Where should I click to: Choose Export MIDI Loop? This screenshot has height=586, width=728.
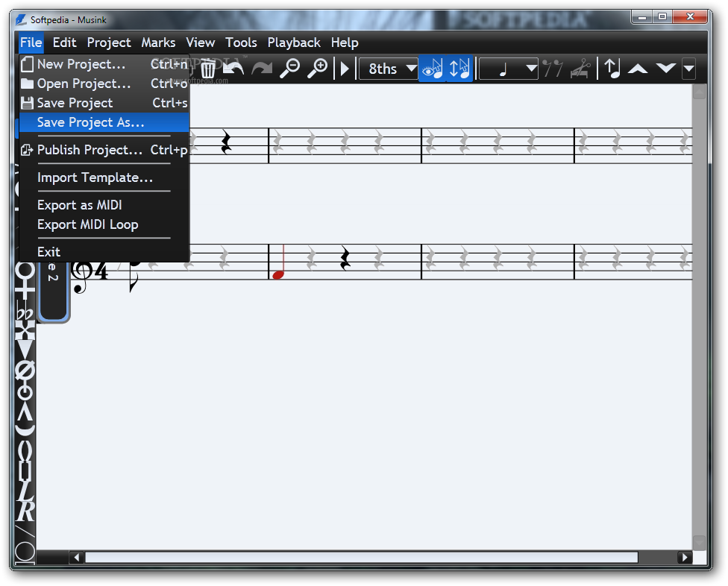pos(104,224)
